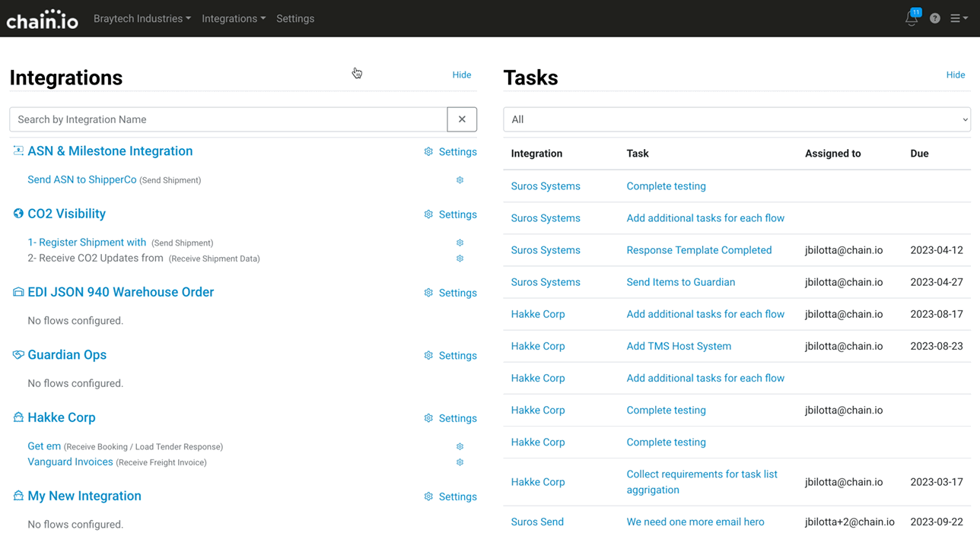Screen dimensions: 980x533
Task: Open My New Integration link
Action: 84,496
